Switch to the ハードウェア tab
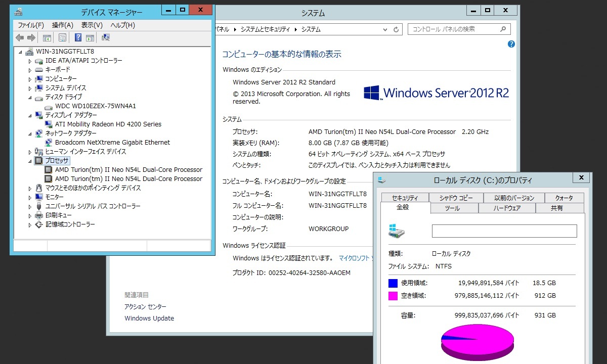Screen dimensions: 607x364 pos(507,208)
